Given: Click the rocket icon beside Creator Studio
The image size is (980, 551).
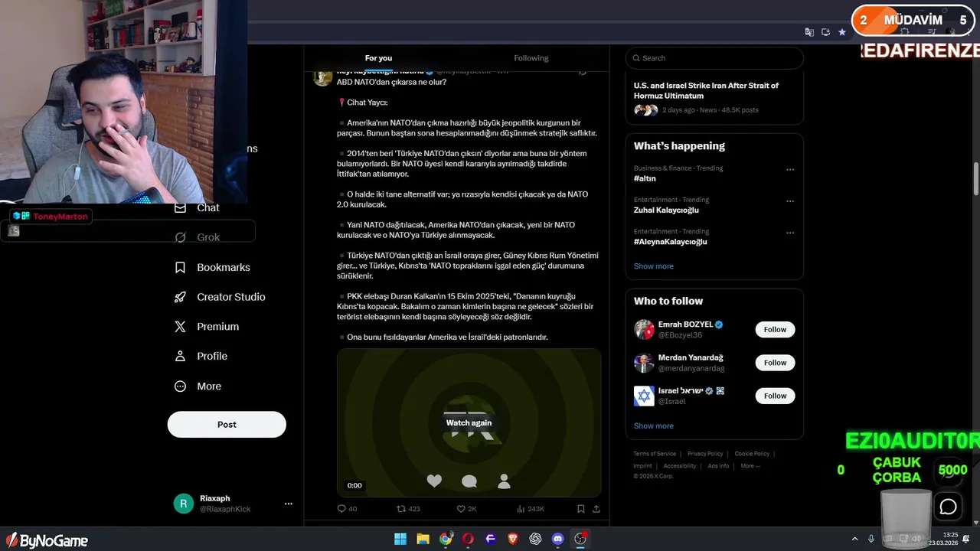Looking at the screenshot, I should click(x=180, y=297).
